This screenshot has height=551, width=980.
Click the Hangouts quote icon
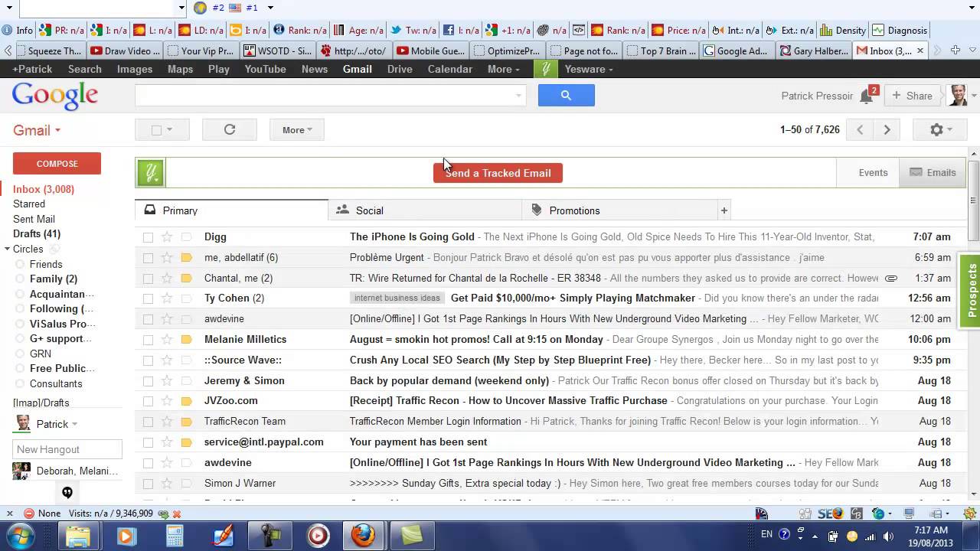67,492
